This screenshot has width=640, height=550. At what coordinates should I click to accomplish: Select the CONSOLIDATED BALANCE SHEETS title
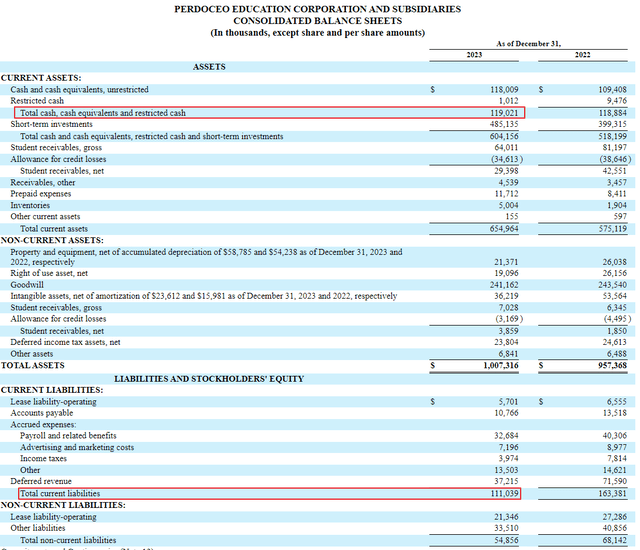[x=318, y=21]
